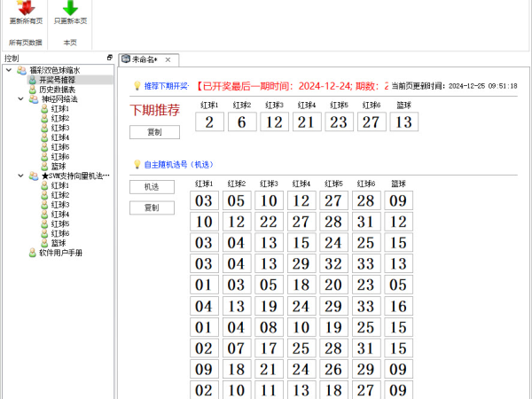Click the 所有页数据 ribbon group label
This screenshot has height=399, width=532.
[26, 43]
